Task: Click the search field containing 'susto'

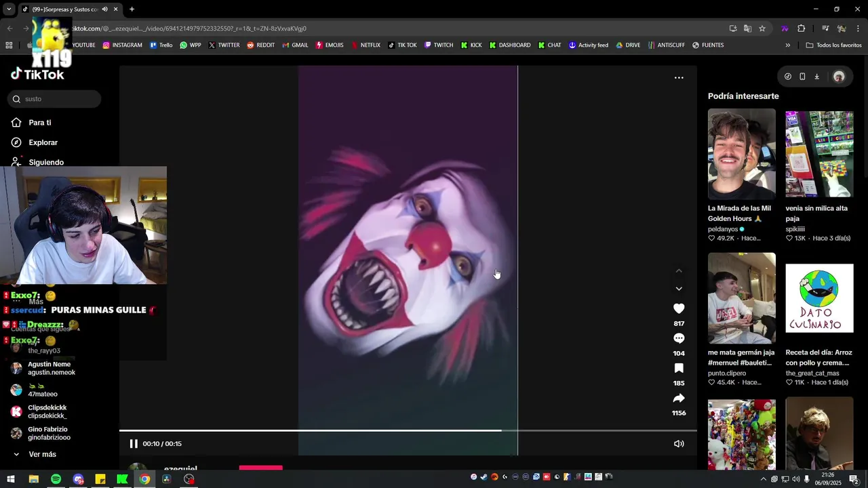Action: point(54,99)
